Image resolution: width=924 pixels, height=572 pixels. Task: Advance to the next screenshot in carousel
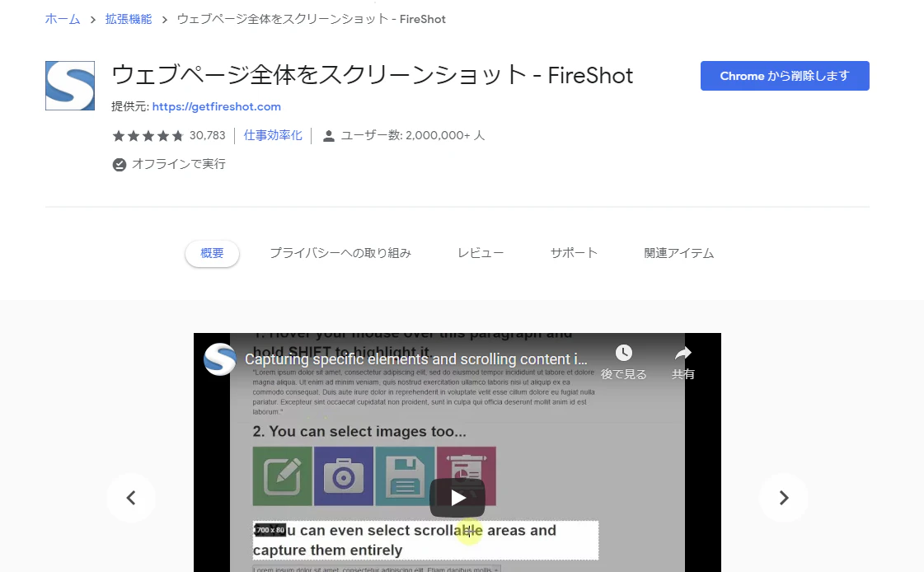783,498
